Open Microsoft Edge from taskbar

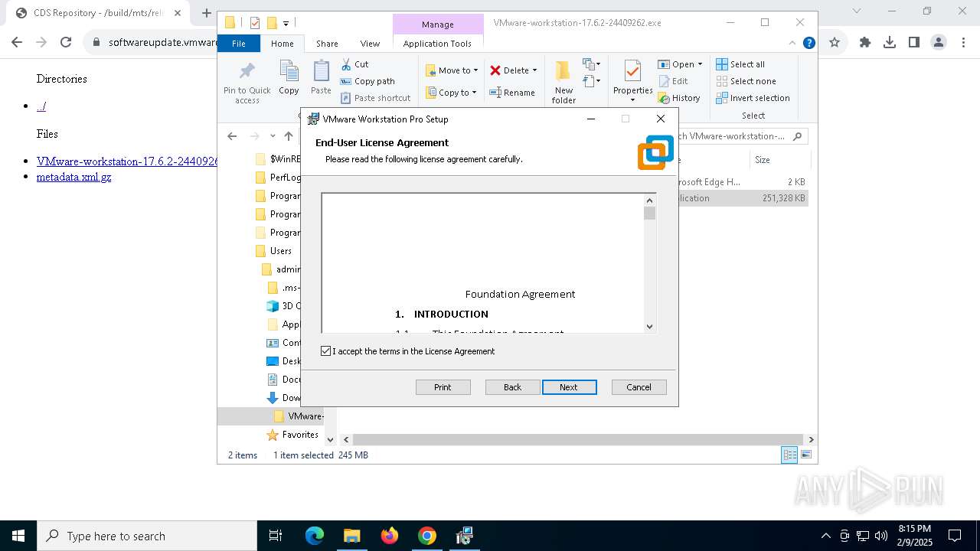315,536
